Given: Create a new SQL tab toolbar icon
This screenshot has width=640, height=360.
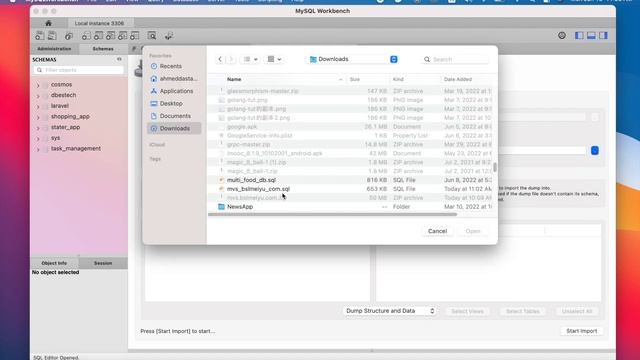Looking at the screenshot, I should coord(40,36).
